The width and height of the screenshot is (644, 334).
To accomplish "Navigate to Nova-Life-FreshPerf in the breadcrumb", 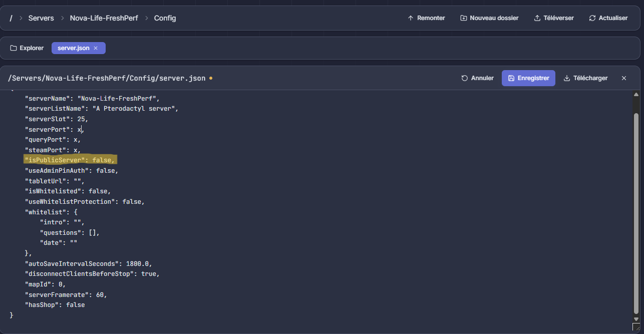I will click(x=104, y=18).
